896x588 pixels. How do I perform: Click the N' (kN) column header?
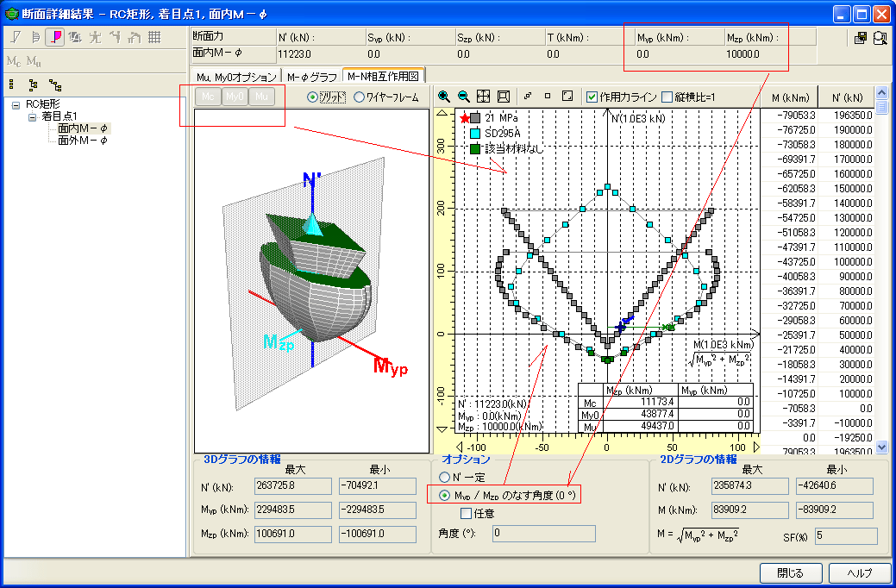tap(848, 97)
